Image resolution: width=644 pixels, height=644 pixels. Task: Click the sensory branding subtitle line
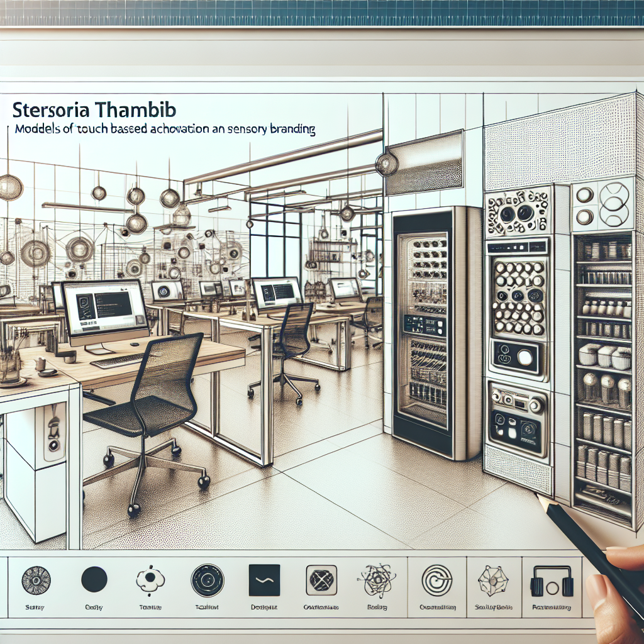tap(164, 130)
